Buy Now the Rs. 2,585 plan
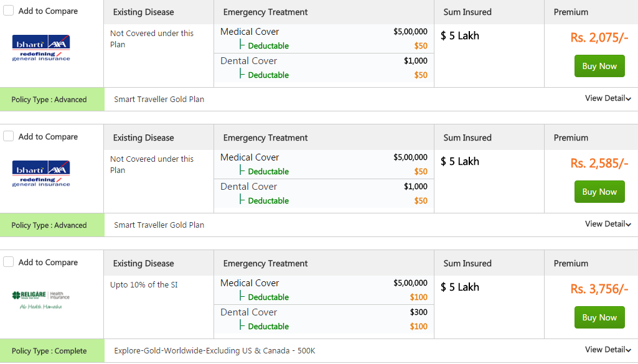This screenshot has width=638, height=364. (599, 192)
